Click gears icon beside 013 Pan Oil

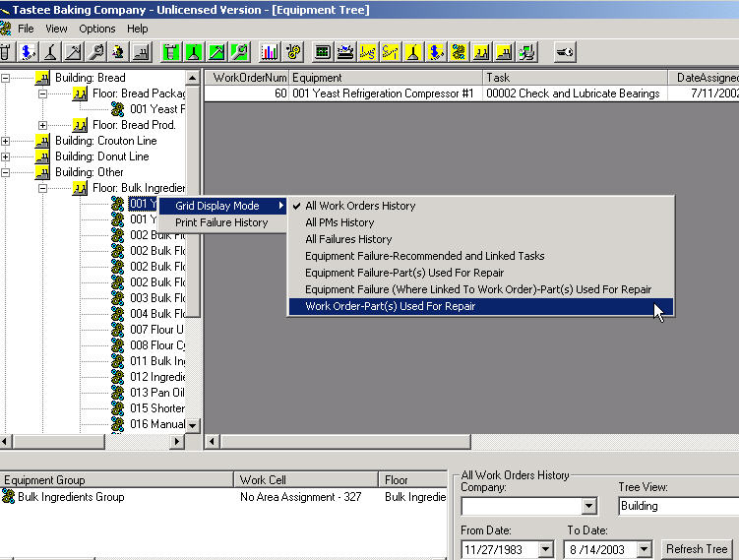pyautogui.click(x=117, y=393)
